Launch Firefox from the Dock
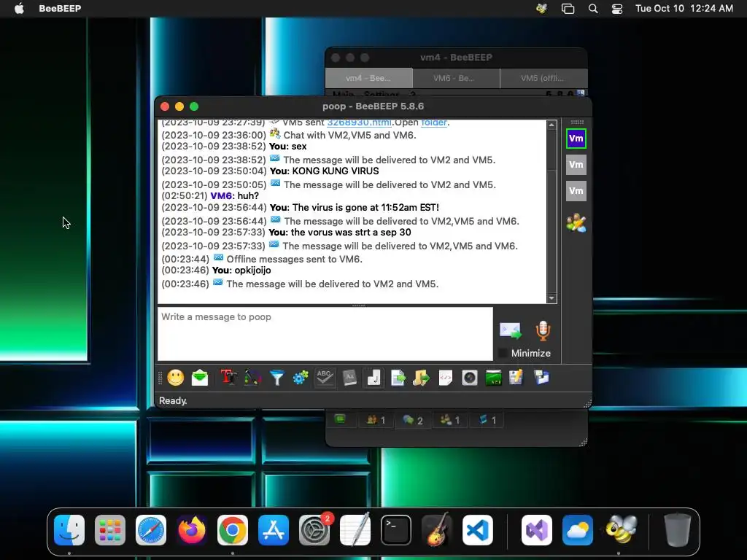Image resolution: width=747 pixels, height=560 pixels. (192, 530)
